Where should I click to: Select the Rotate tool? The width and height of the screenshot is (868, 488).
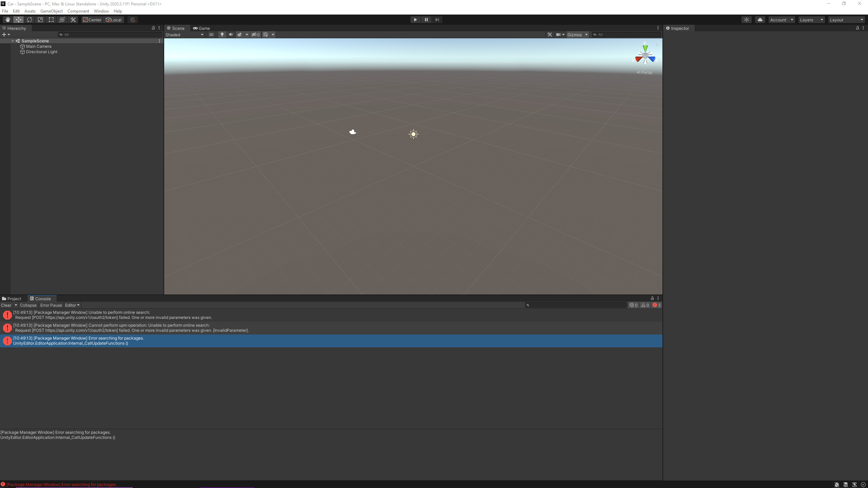pos(30,20)
